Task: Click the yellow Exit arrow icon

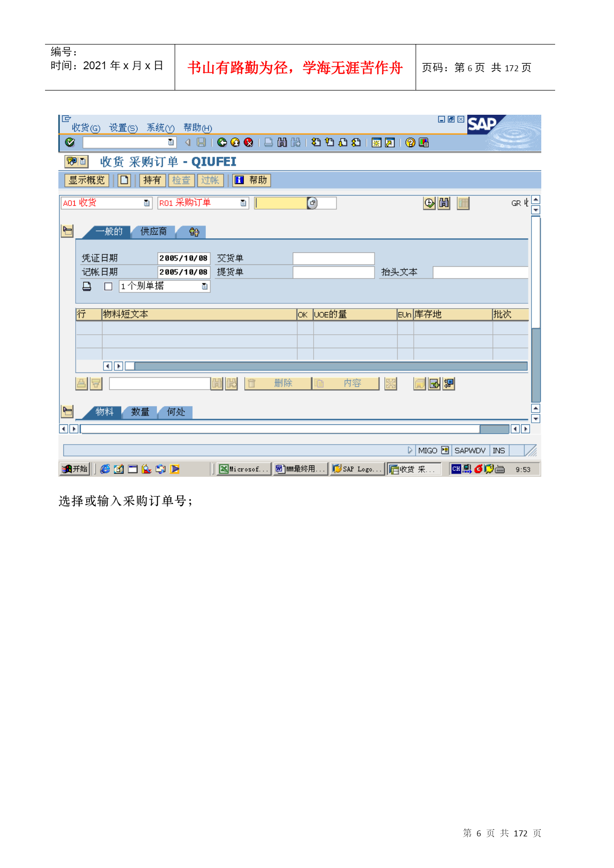Action: tap(236, 142)
